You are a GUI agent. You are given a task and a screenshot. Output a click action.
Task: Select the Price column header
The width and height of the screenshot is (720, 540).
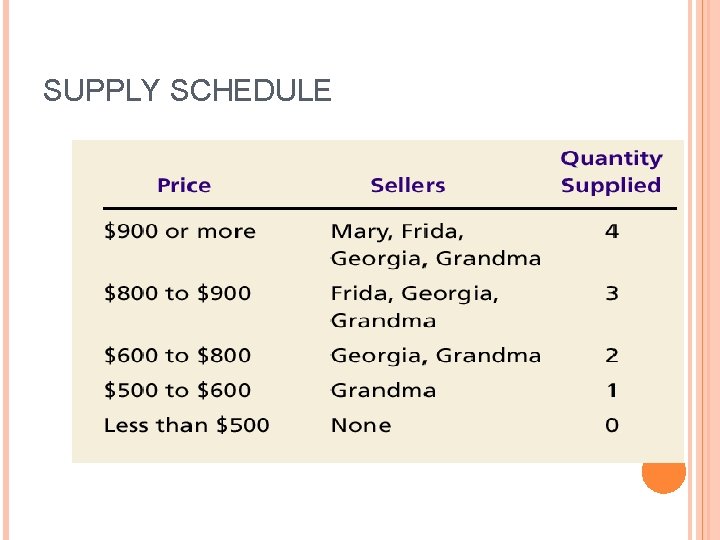[x=184, y=185]
